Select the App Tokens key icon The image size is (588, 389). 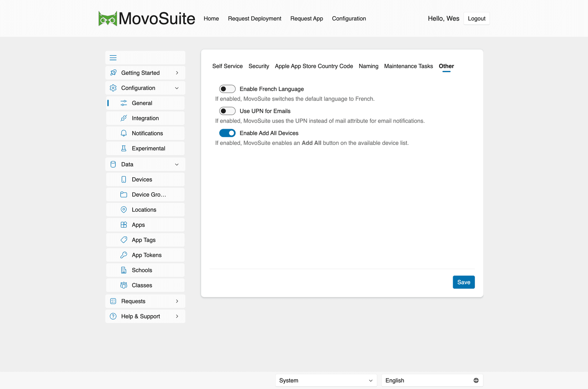point(124,255)
